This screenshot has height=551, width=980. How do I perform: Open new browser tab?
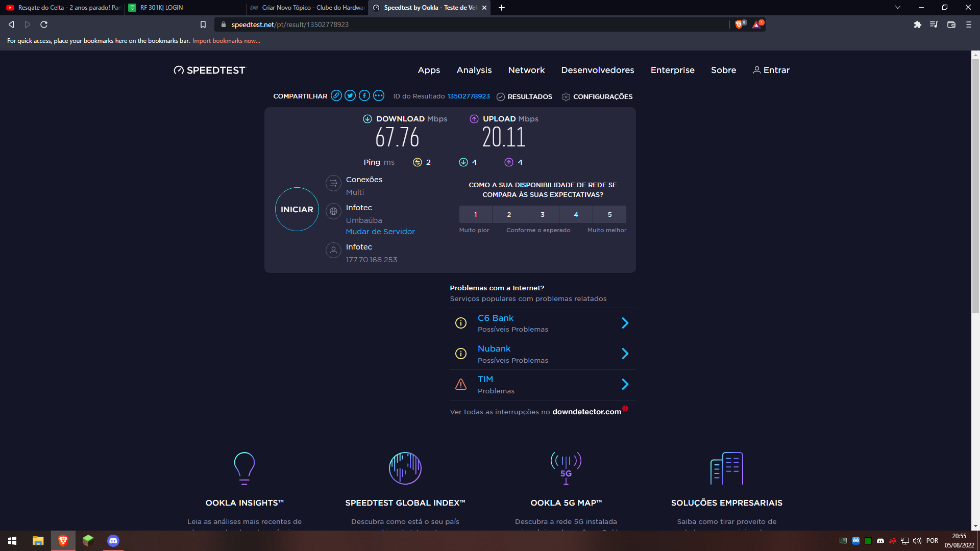click(502, 8)
